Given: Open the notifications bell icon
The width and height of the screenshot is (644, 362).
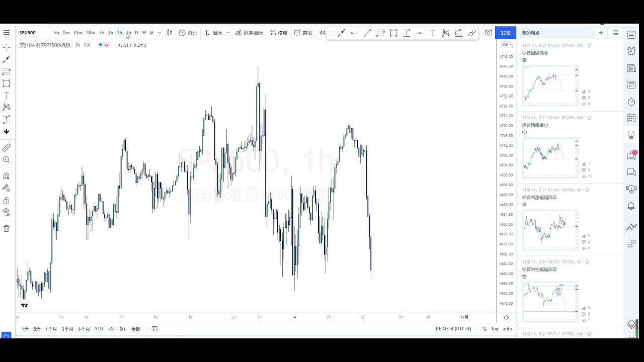Looking at the screenshot, I should [x=631, y=206].
